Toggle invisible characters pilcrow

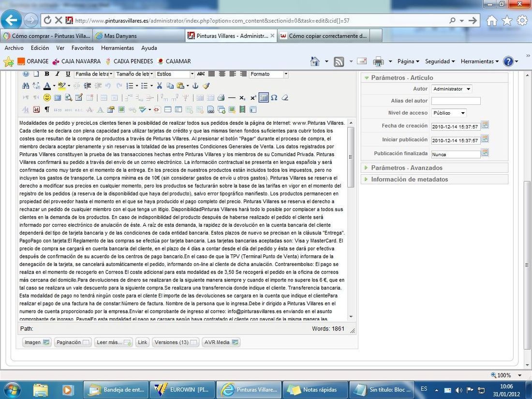pyautogui.click(x=47, y=110)
